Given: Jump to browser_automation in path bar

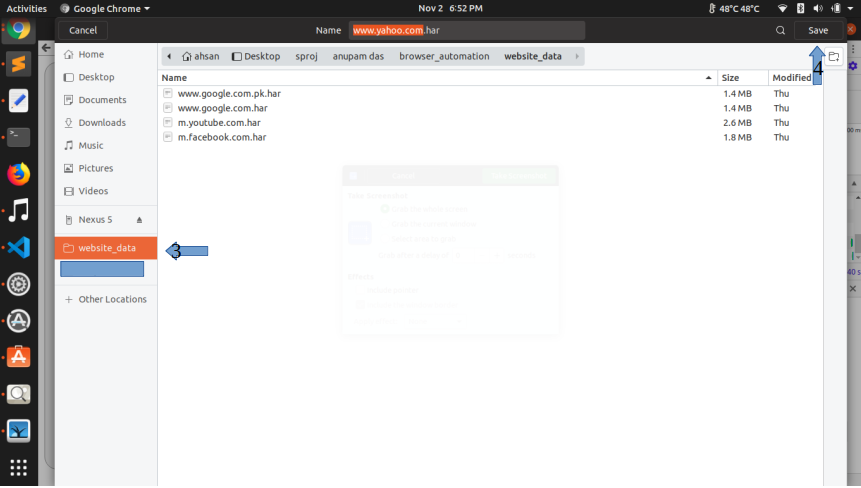Looking at the screenshot, I should tap(444, 57).
